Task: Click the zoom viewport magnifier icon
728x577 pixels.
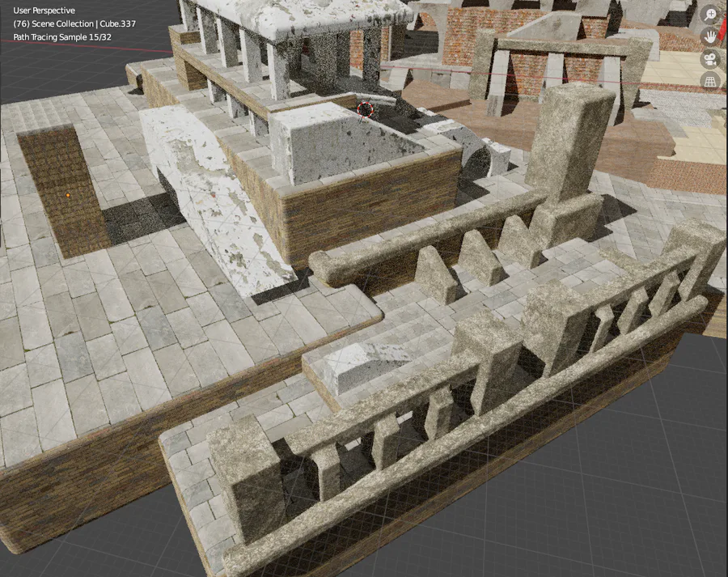Action: tap(710, 15)
